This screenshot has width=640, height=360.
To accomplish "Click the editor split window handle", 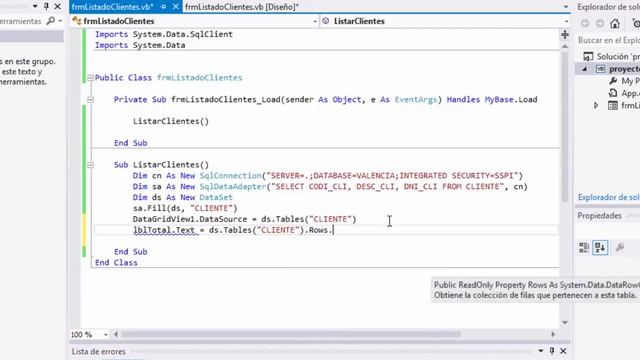I will pos(565,35).
